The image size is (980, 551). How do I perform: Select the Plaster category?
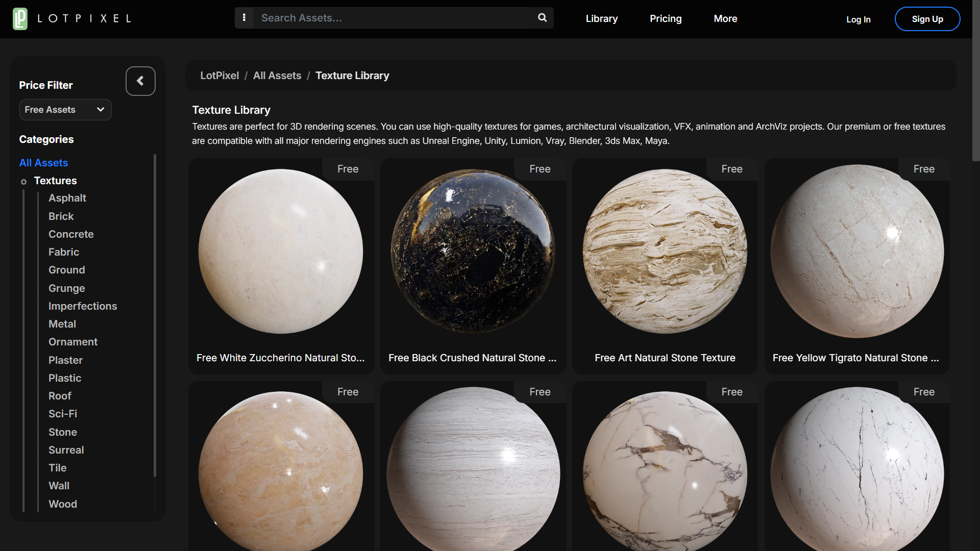(x=65, y=360)
